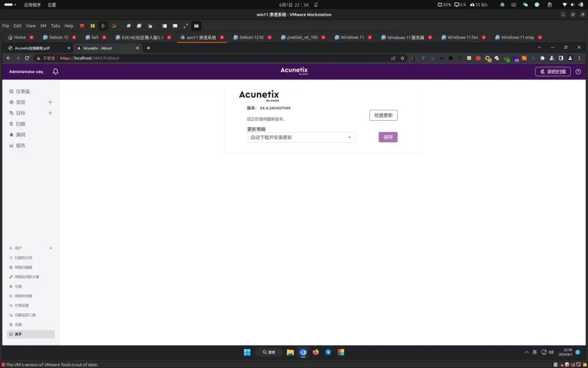This screenshot has height=368, width=588.
Task: Close the Acunetix - About browser tab
Action: click(x=137, y=48)
